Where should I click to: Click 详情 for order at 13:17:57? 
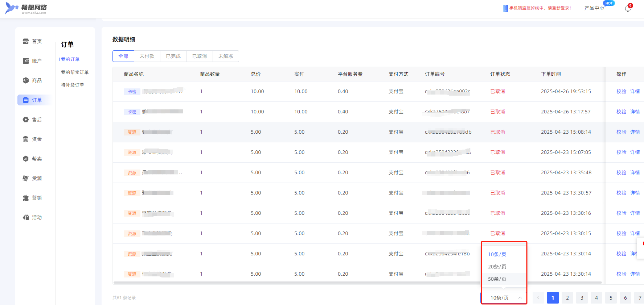click(635, 112)
